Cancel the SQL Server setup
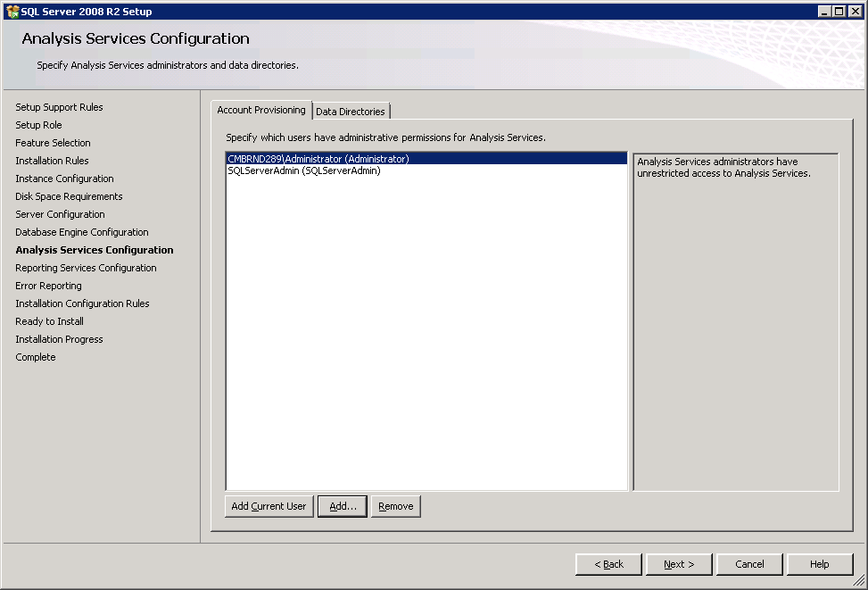This screenshot has height=590, width=868. click(x=749, y=564)
